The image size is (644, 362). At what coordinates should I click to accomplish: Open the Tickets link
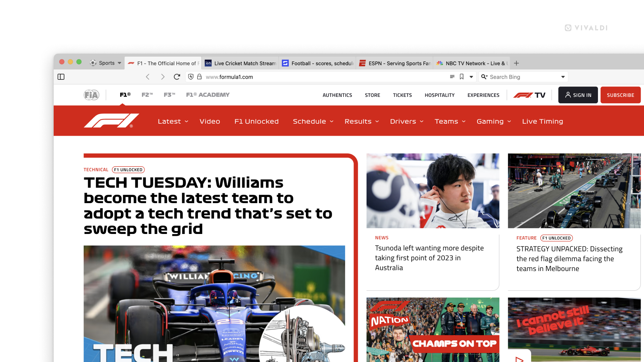point(402,95)
